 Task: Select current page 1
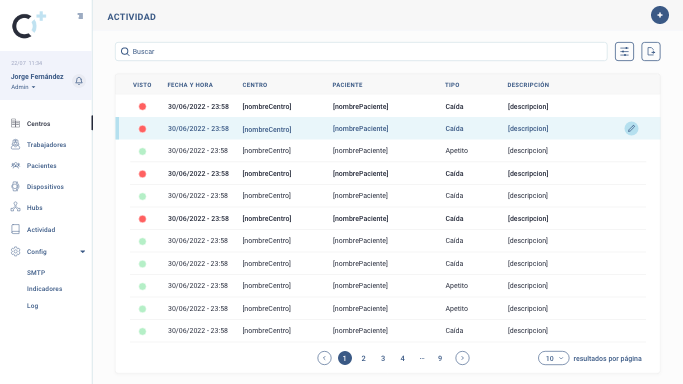(345, 358)
